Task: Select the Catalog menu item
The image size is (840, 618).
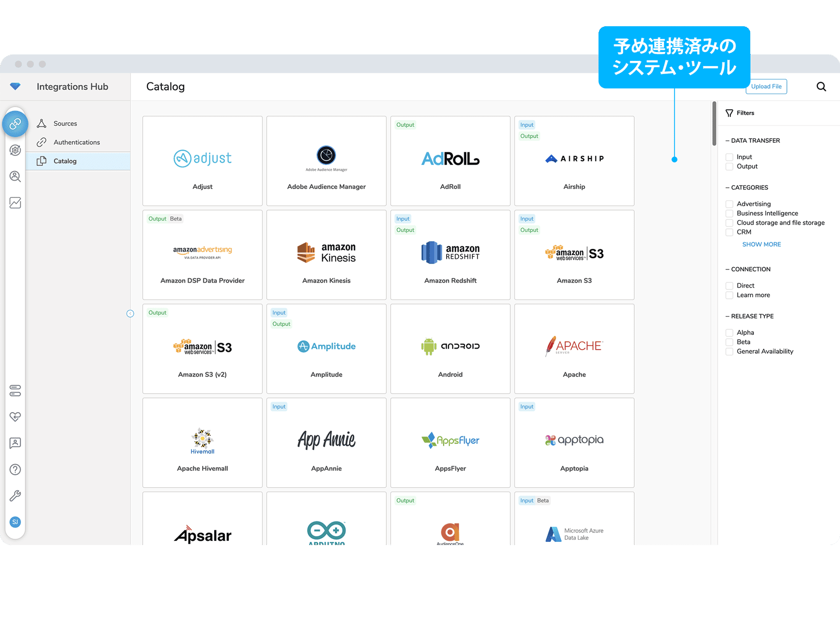Action: pyautogui.click(x=78, y=161)
